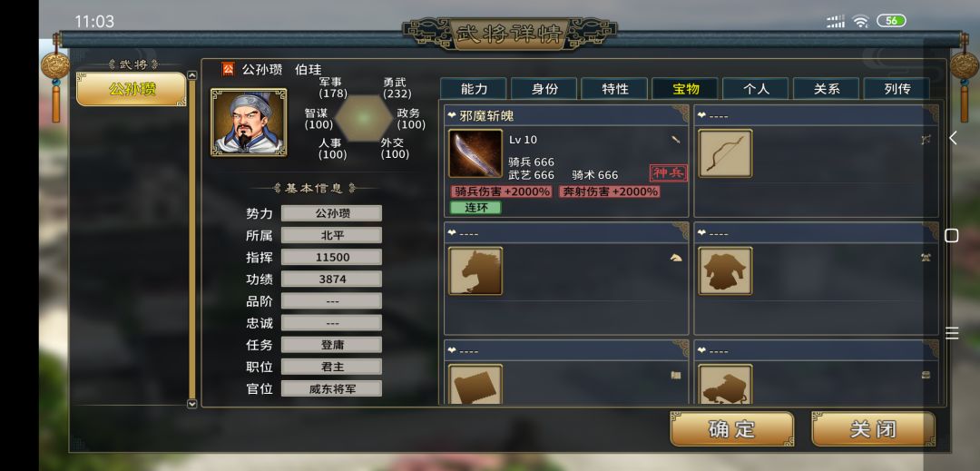Click the general list scroll-up arrow
The image size is (980, 471).
coord(191,75)
